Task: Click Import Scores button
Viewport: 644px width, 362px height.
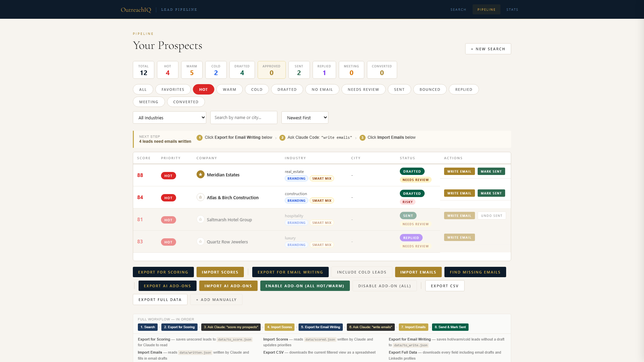Action: pos(220,272)
